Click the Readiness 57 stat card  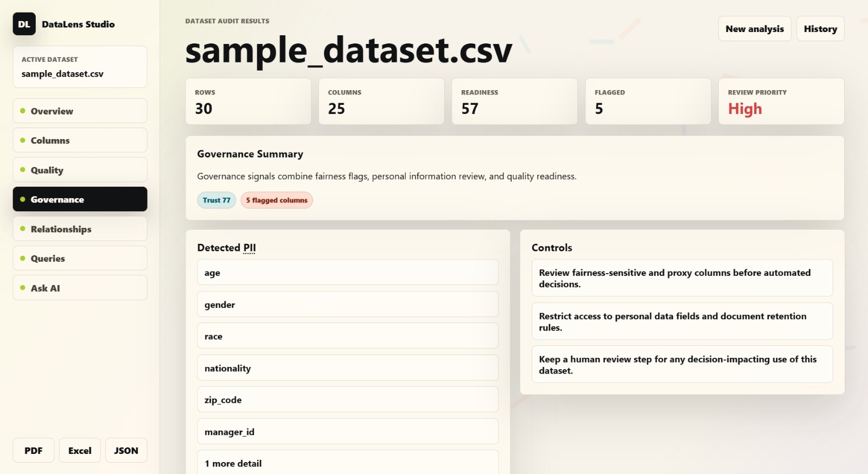[514, 101]
